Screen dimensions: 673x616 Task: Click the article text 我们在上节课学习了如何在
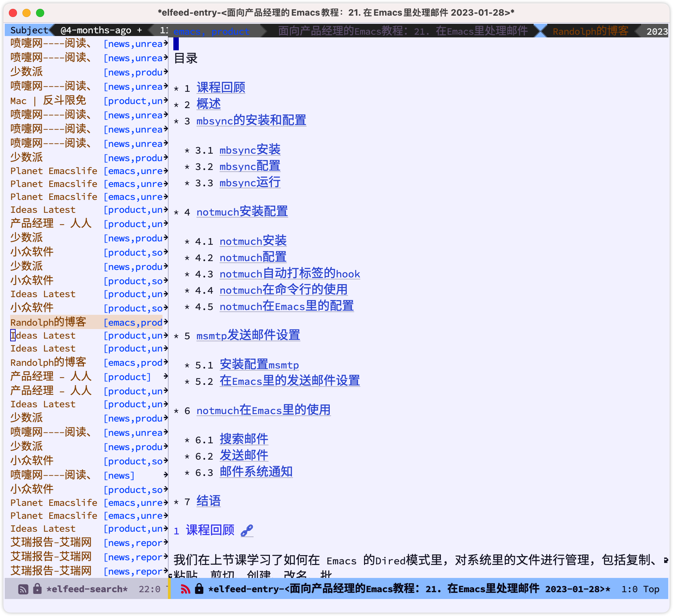point(246,560)
